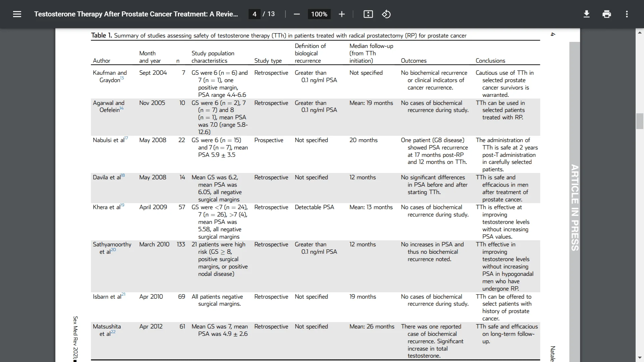The width and height of the screenshot is (644, 362).
Task: Click the n value '133'
Action: point(181,244)
